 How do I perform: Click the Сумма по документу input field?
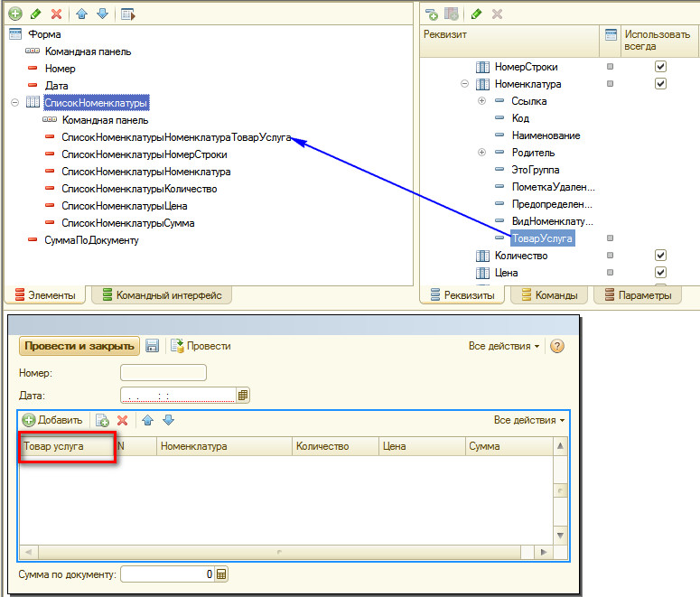(x=168, y=574)
